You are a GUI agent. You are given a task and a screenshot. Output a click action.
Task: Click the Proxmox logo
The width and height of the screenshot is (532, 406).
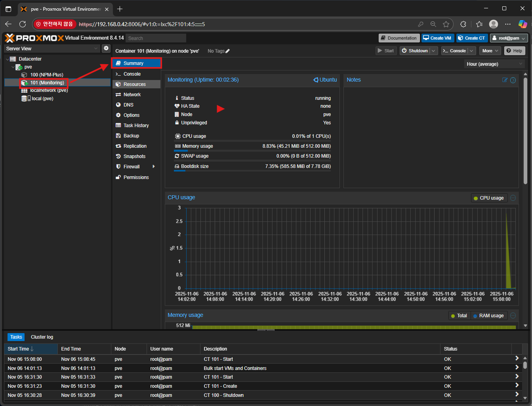34,38
